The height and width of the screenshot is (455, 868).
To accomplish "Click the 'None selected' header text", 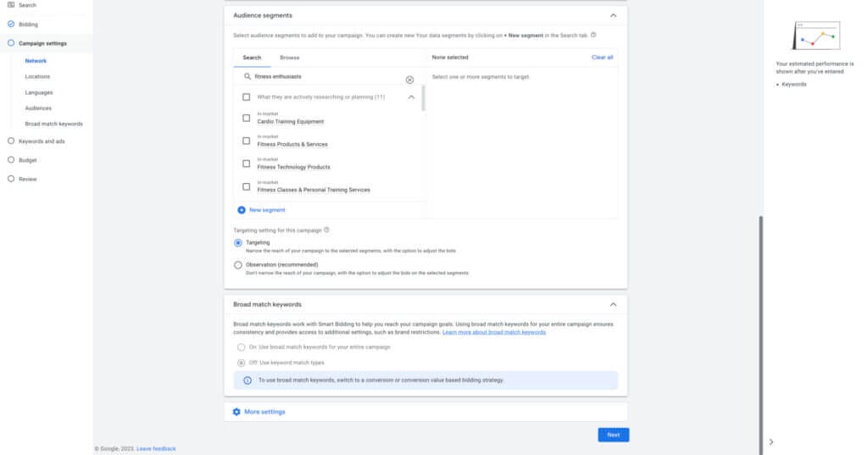I will click(450, 58).
